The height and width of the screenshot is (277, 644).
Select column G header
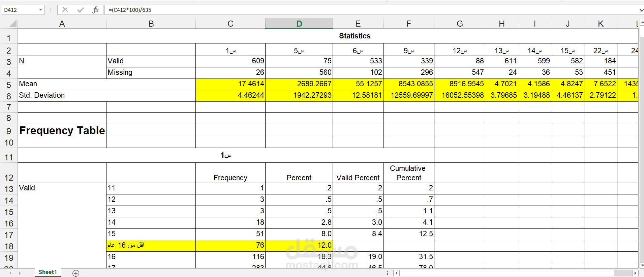[460, 24]
